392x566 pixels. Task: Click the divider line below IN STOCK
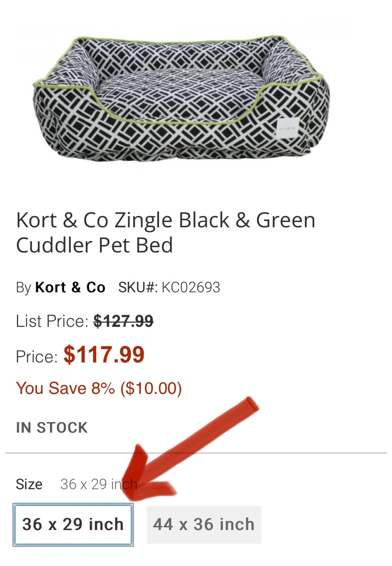(196, 453)
